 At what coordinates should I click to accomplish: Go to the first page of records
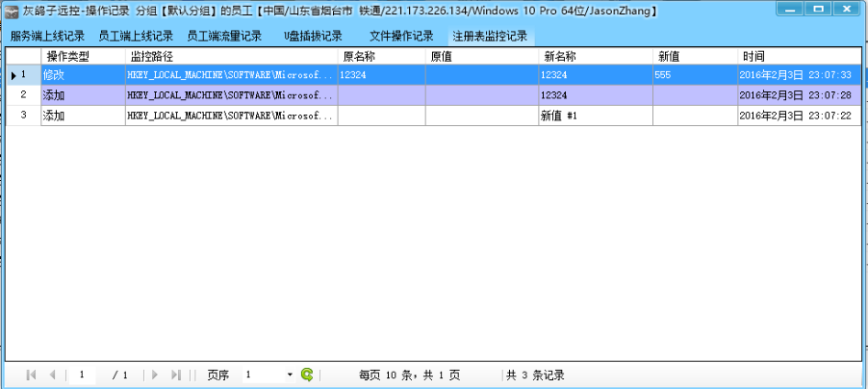coord(32,375)
